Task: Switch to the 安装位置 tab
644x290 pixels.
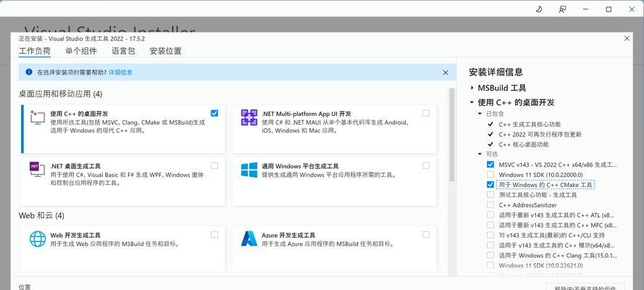Action: coord(165,51)
